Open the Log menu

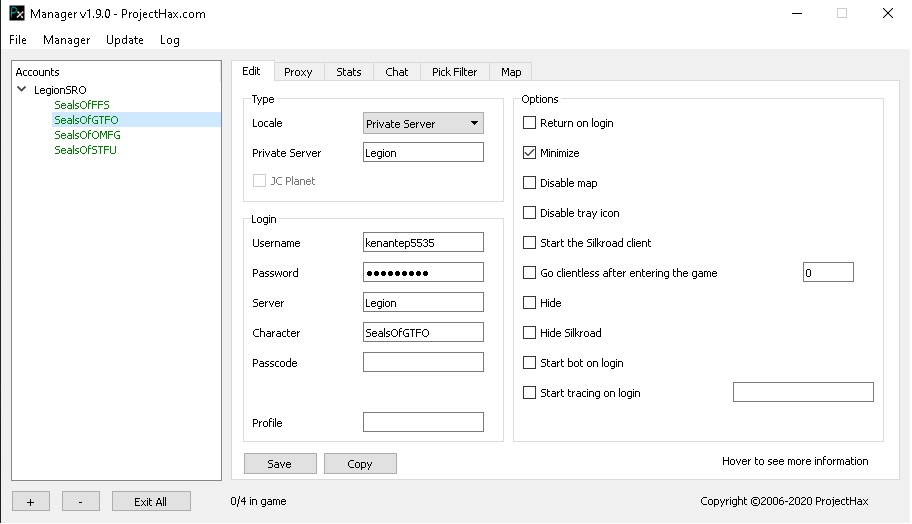pos(170,40)
